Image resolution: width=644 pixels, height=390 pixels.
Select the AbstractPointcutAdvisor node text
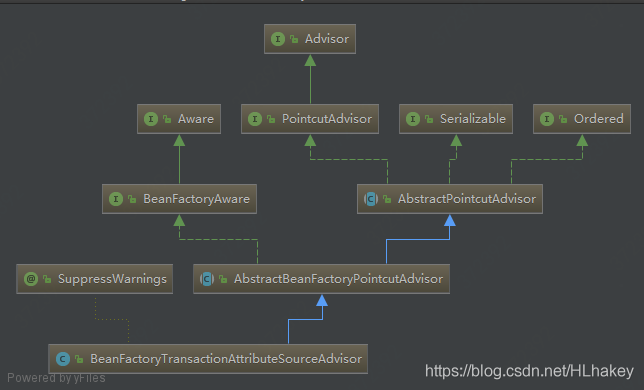pos(467,199)
